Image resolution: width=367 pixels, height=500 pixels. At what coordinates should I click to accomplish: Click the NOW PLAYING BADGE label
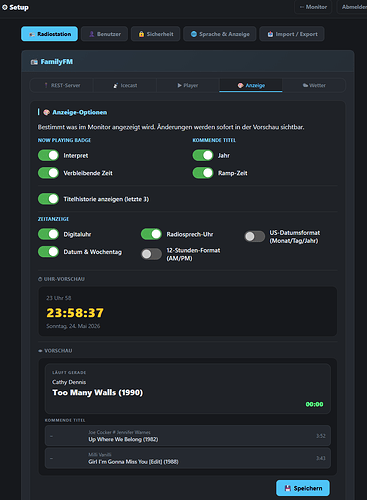(x=64, y=140)
